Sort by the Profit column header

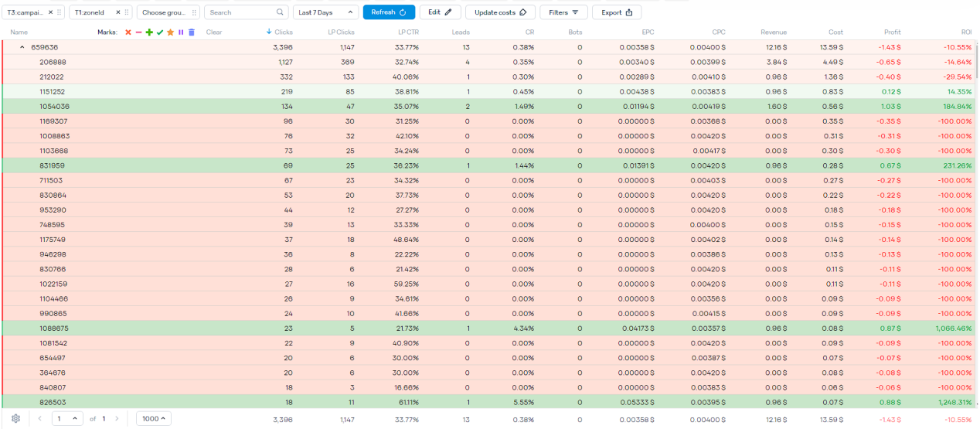coord(893,32)
